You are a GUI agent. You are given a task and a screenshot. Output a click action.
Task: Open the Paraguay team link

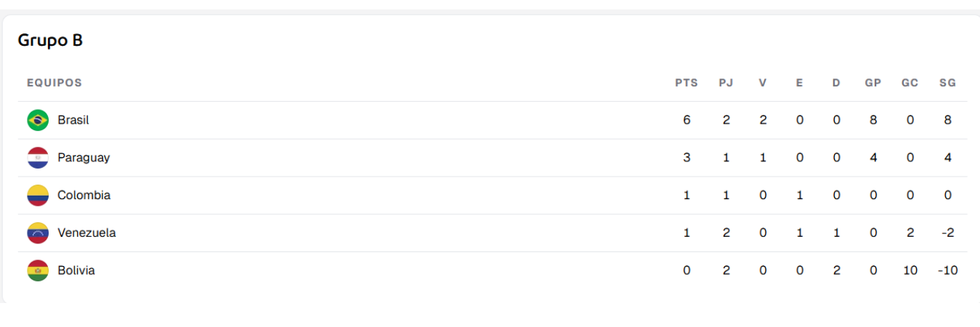[x=84, y=158]
